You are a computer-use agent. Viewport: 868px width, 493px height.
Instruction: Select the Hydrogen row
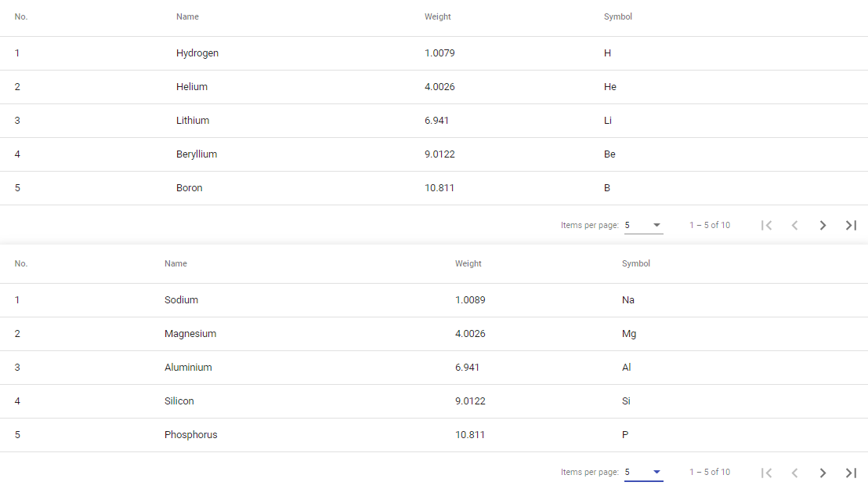(434, 53)
